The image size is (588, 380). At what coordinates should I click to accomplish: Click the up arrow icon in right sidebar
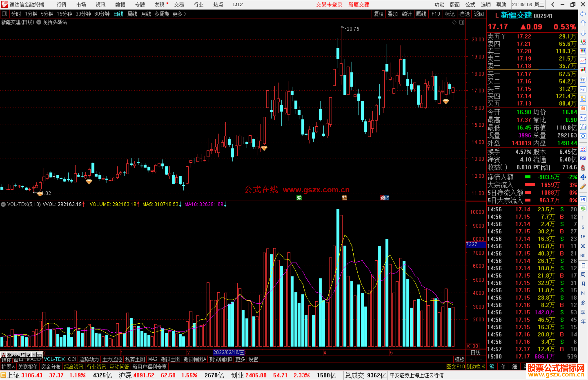(583, 23)
